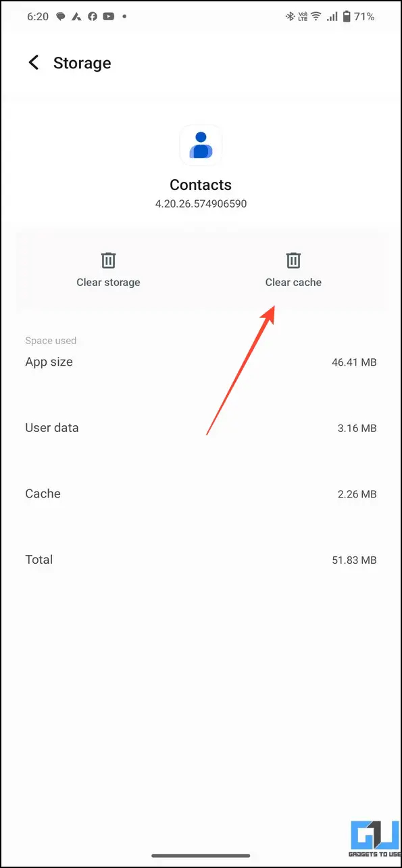Tap the bottom navigation gesture bar
402x868 pixels.
click(x=201, y=855)
